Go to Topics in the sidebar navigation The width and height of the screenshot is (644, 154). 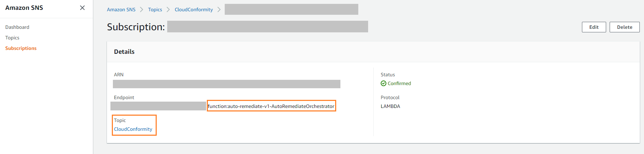pos(12,38)
